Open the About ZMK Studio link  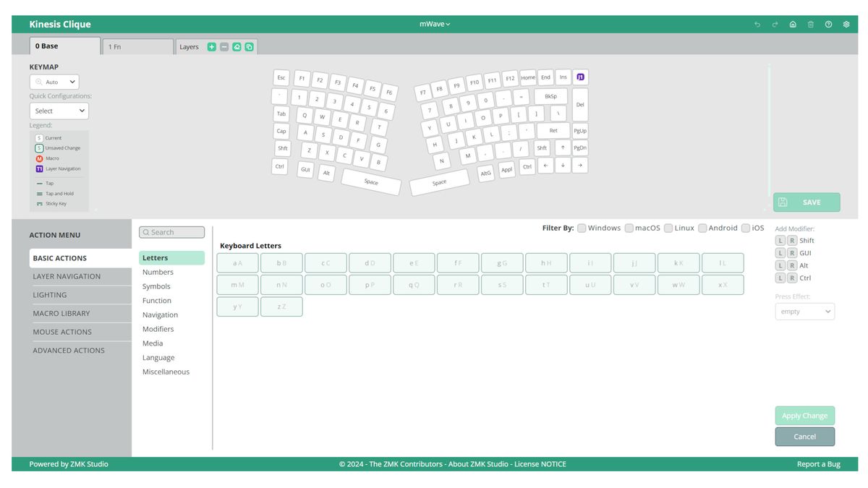point(478,464)
